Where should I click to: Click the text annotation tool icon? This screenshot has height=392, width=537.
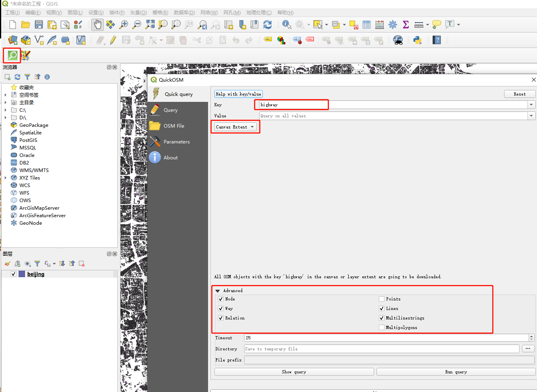pos(450,25)
